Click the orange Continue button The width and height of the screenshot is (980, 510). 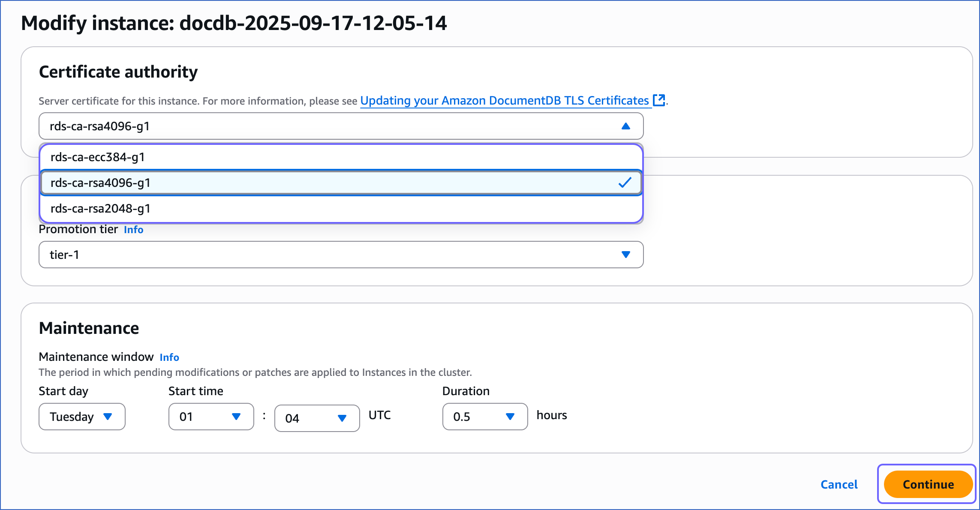(928, 484)
